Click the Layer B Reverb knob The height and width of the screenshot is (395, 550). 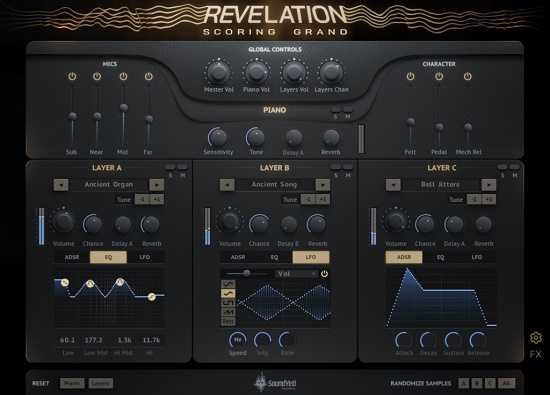(317, 224)
